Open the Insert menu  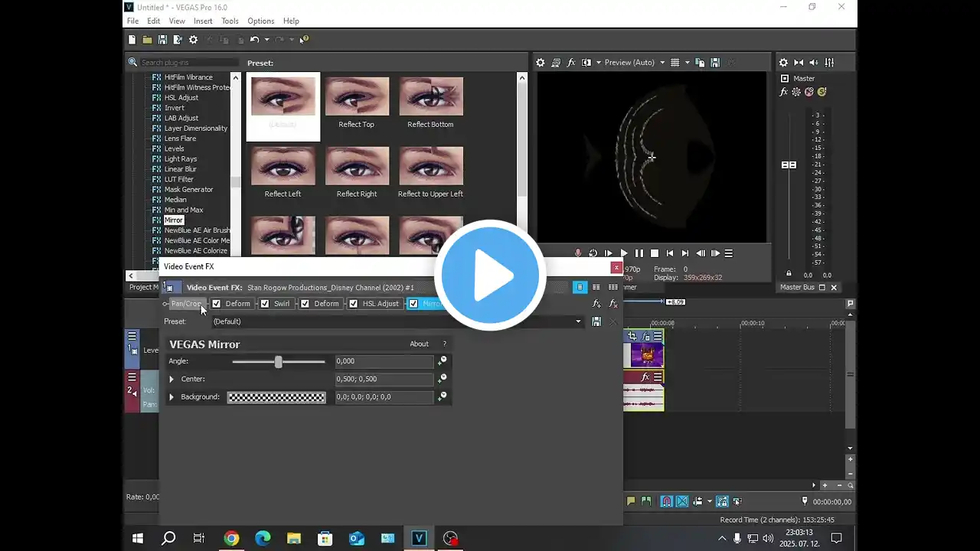tap(203, 21)
